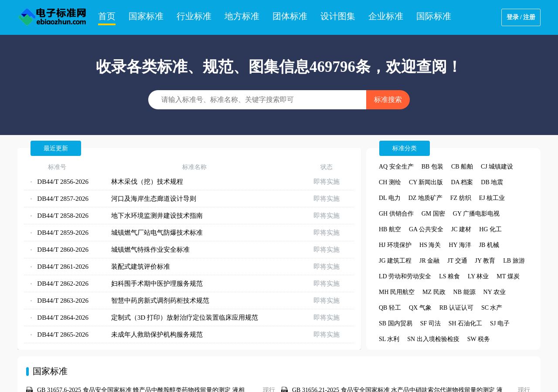
Task: Open 地下水环境监测井建设技术指南 link
Action: 157,216
